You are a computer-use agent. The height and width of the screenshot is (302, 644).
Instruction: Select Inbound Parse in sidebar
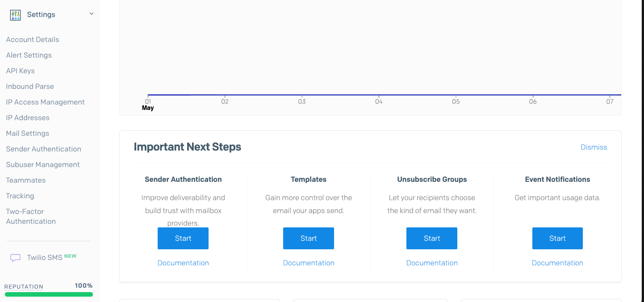coord(30,86)
